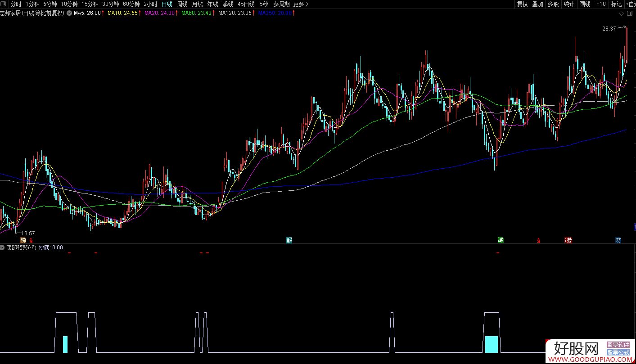Open the 财 event marker

click(x=618, y=240)
